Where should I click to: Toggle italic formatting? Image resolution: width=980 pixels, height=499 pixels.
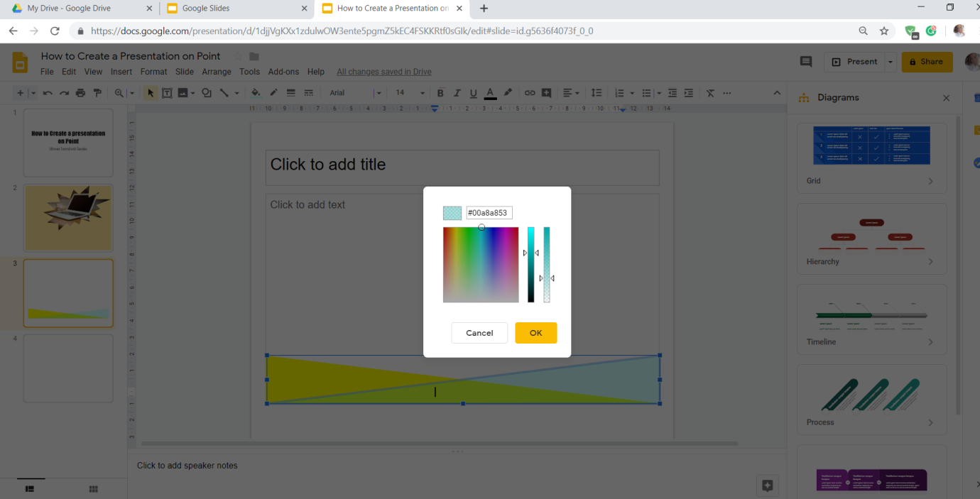pyautogui.click(x=457, y=93)
